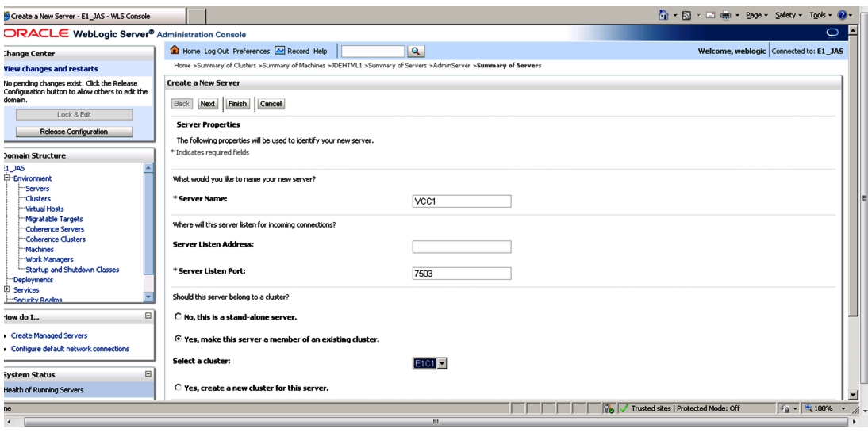Select Machines in Domain Structure tree

pyautogui.click(x=40, y=250)
